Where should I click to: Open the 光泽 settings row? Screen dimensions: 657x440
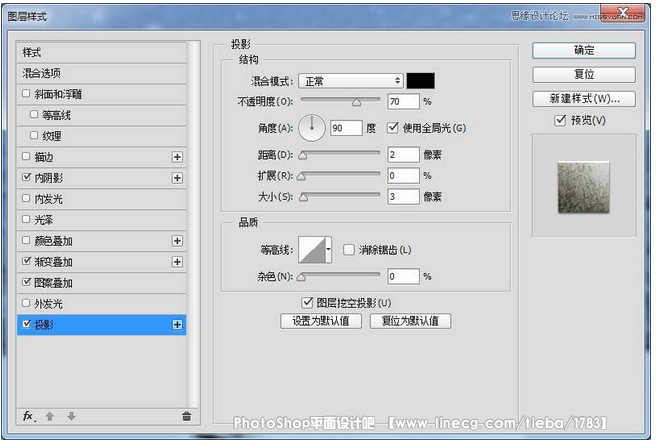tap(101, 220)
